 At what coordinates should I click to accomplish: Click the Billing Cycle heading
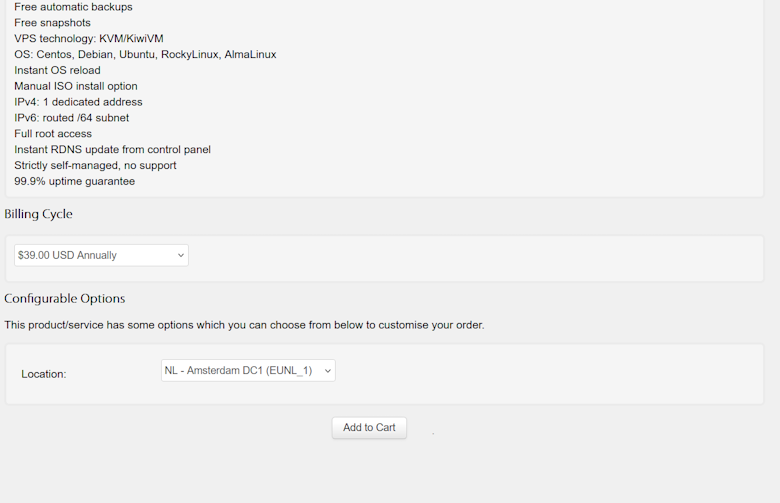39,214
